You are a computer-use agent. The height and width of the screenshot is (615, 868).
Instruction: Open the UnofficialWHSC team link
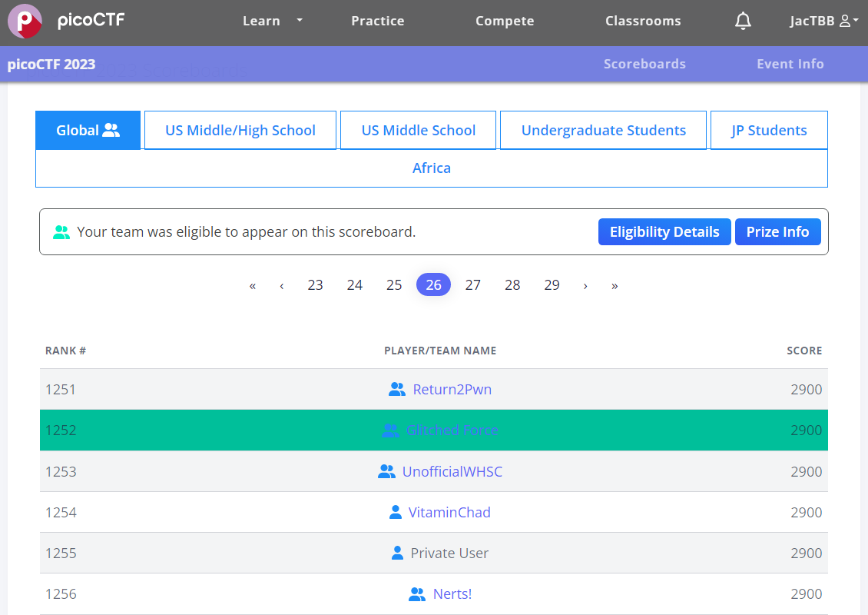pyautogui.click(x=452, y=471)
